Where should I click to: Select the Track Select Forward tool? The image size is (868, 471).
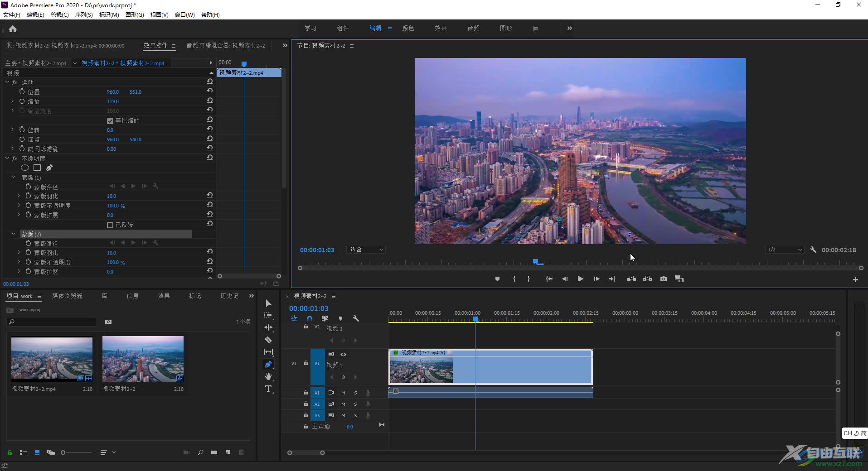point(268,315)
